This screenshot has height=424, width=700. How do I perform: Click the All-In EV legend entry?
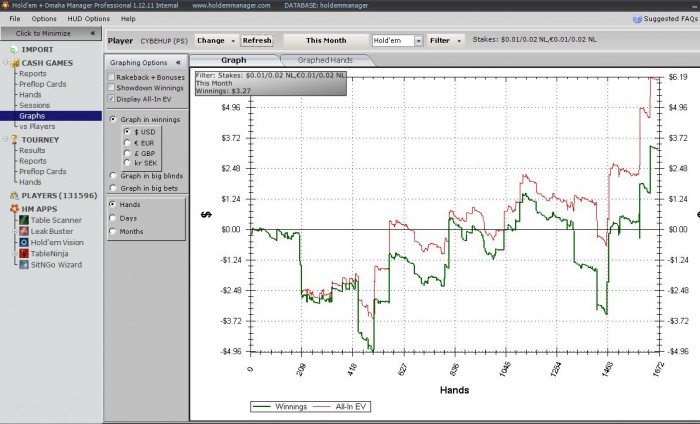(340, 407)
